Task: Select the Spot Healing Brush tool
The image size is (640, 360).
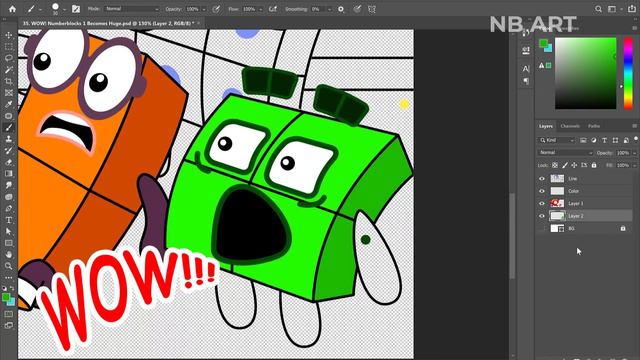Action: click(x=9, y=116)
